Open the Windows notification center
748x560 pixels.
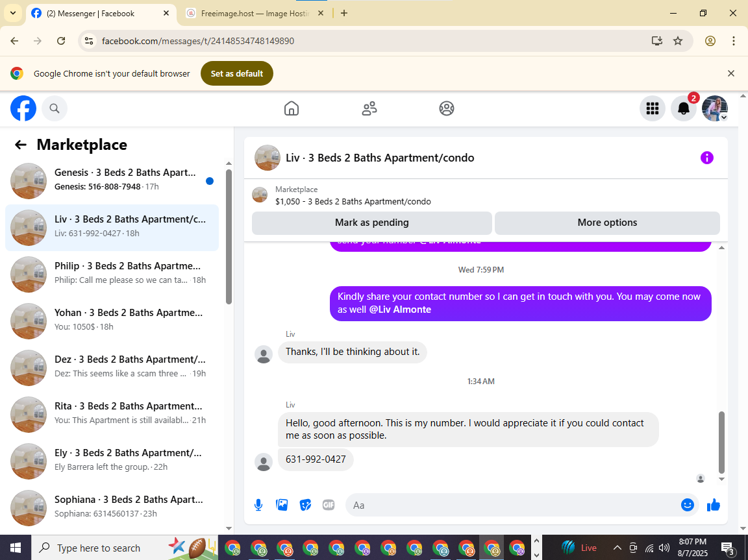[x=727, y=548]
